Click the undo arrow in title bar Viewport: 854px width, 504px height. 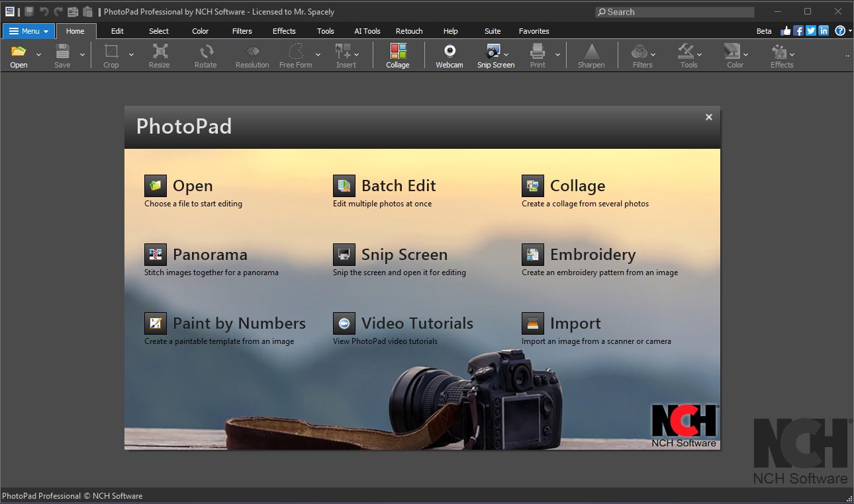click(x=44, y=11)
